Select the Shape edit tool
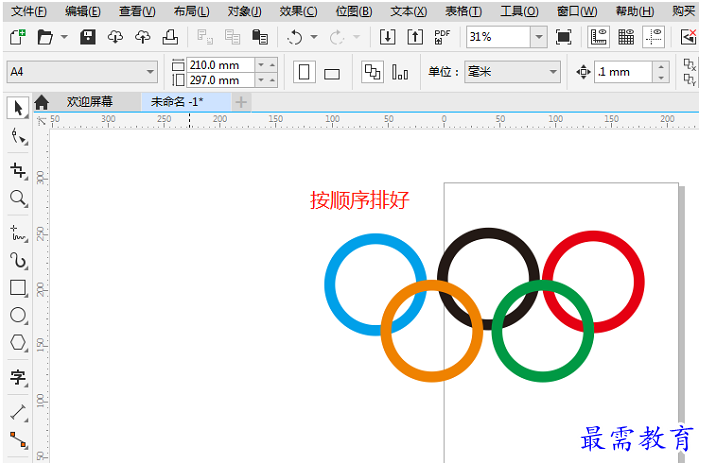Screen dimensions: 702x470 18,136
